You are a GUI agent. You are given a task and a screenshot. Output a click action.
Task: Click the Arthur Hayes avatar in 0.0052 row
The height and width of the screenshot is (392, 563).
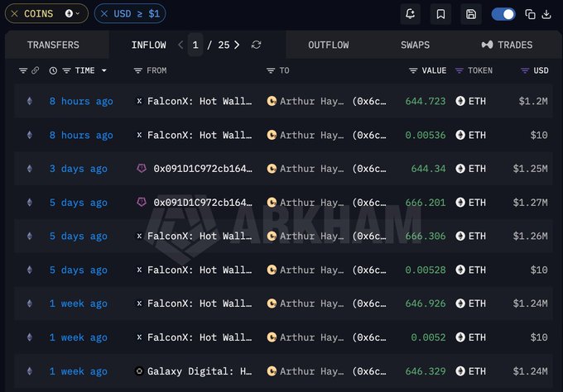272,337
